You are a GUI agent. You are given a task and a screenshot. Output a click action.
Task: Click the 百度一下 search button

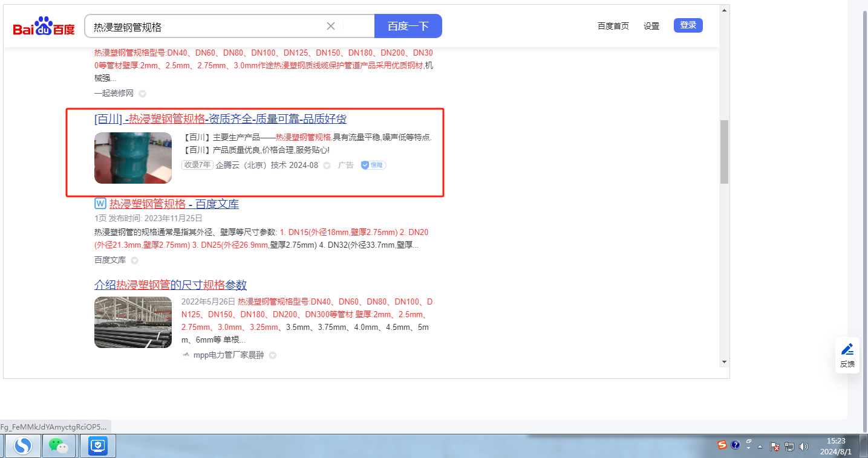408,26
